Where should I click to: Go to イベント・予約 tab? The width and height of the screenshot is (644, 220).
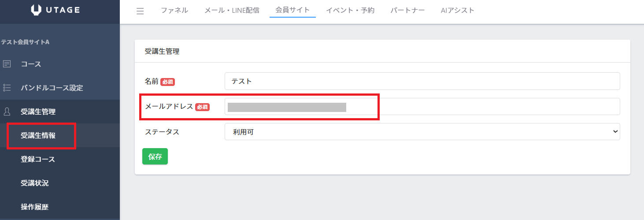click(350, 10)
